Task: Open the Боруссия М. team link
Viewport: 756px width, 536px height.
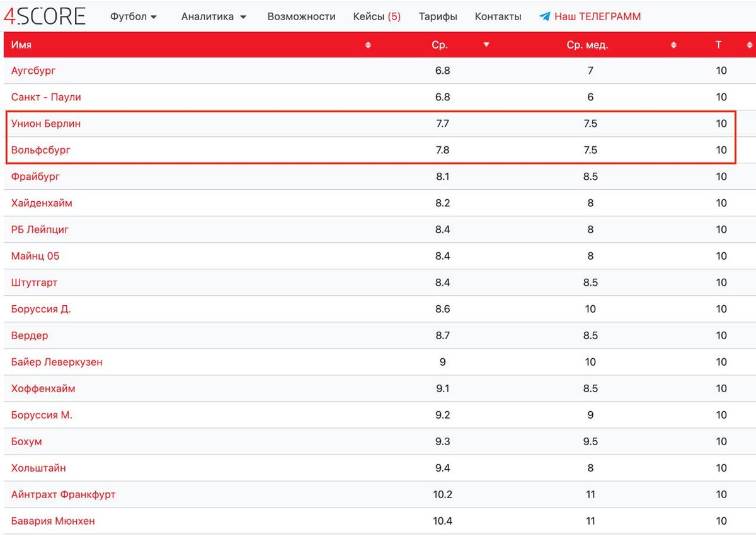Action: point(42,415)
